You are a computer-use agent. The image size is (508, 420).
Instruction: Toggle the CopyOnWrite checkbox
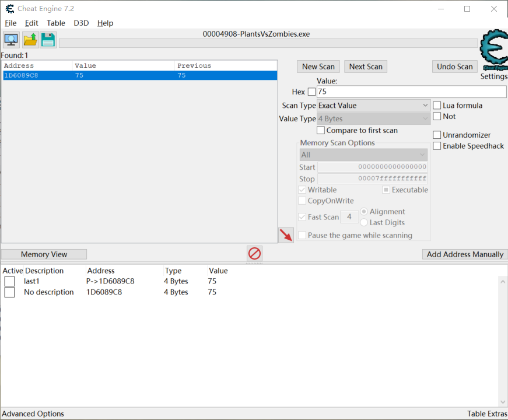click(x=302, y=201)
